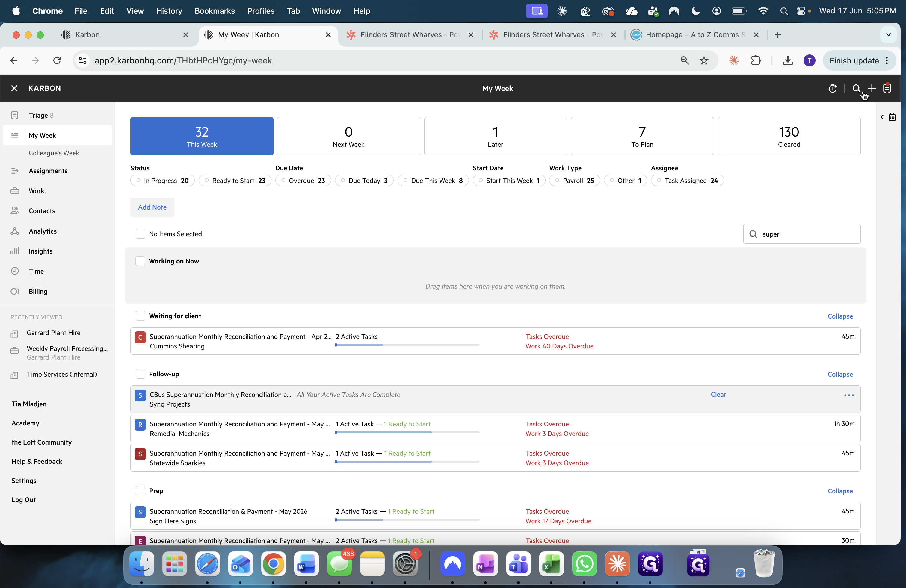The image size is (906, 588).
Task: Open the notes clipboard icon in header
Action: pyautogui.click(x=887, y=88)
